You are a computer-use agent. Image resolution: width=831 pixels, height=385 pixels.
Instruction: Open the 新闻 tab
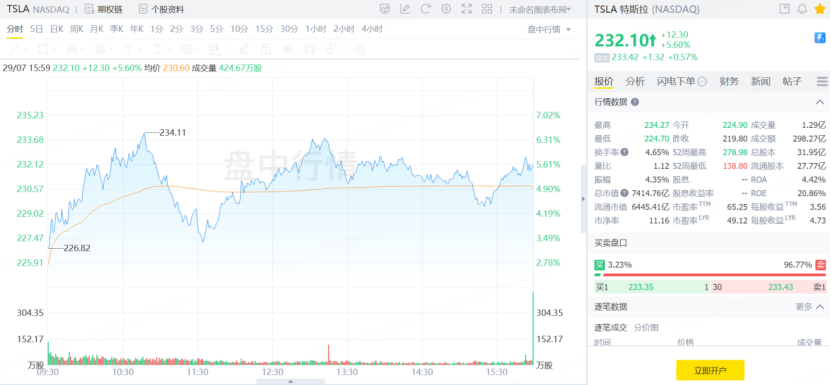(x=761, y=81)
